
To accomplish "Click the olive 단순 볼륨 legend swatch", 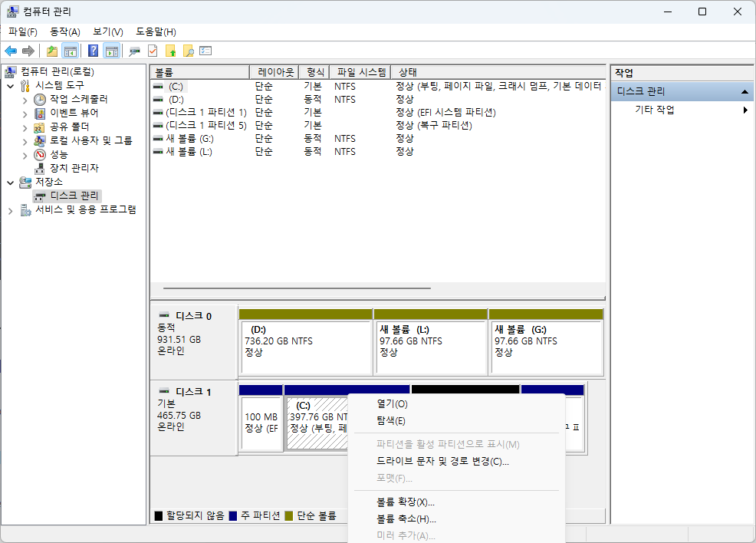I will 289,516.
